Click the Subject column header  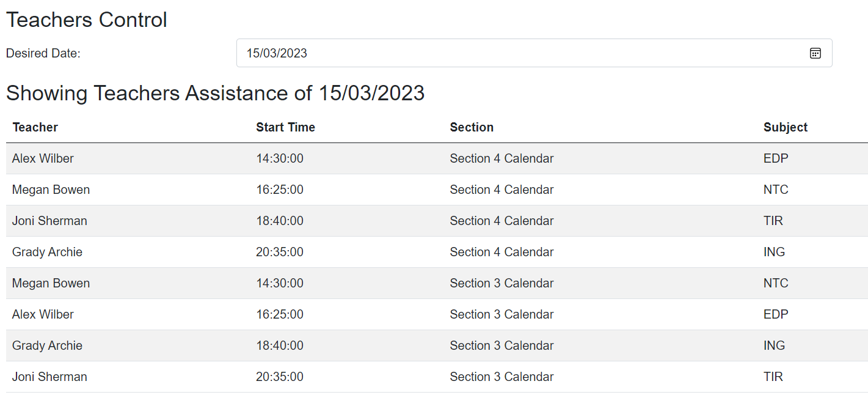click(785, 127)
